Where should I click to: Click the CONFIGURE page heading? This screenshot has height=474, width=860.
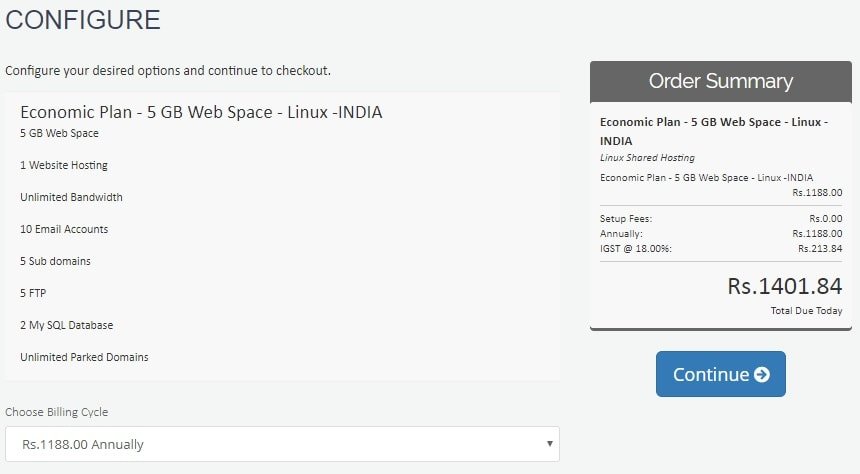coord(83,20)
